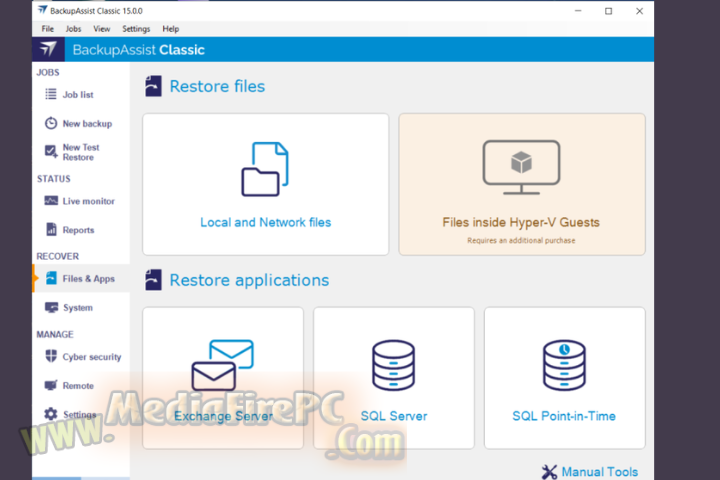The height and width of the screenshot is (480, 720).
Task: Open Job list label in sidebar
Action: [x=78, y=95]
